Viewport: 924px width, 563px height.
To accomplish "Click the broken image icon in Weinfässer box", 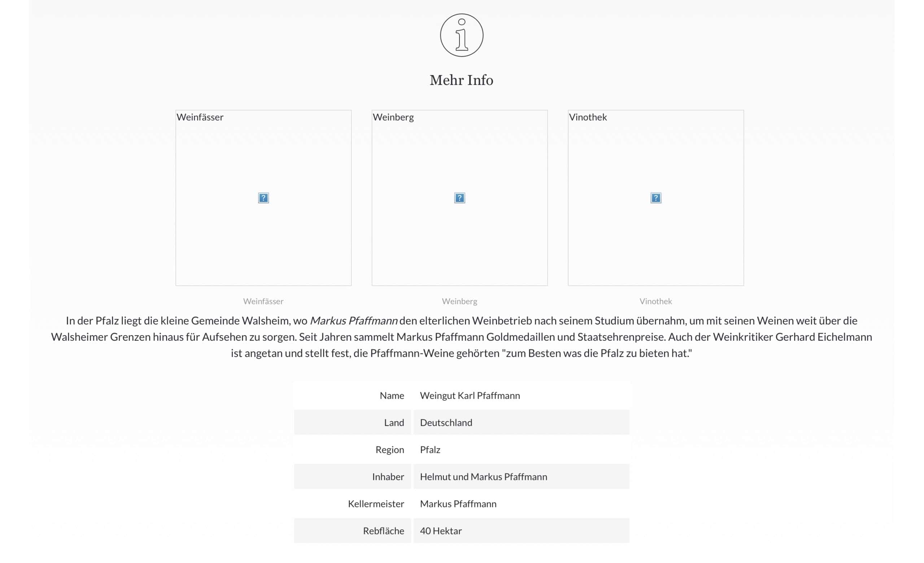I will point(263,198).
